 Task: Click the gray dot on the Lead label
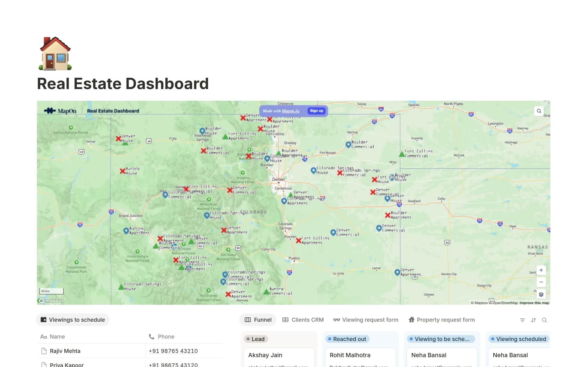point(248,339)
